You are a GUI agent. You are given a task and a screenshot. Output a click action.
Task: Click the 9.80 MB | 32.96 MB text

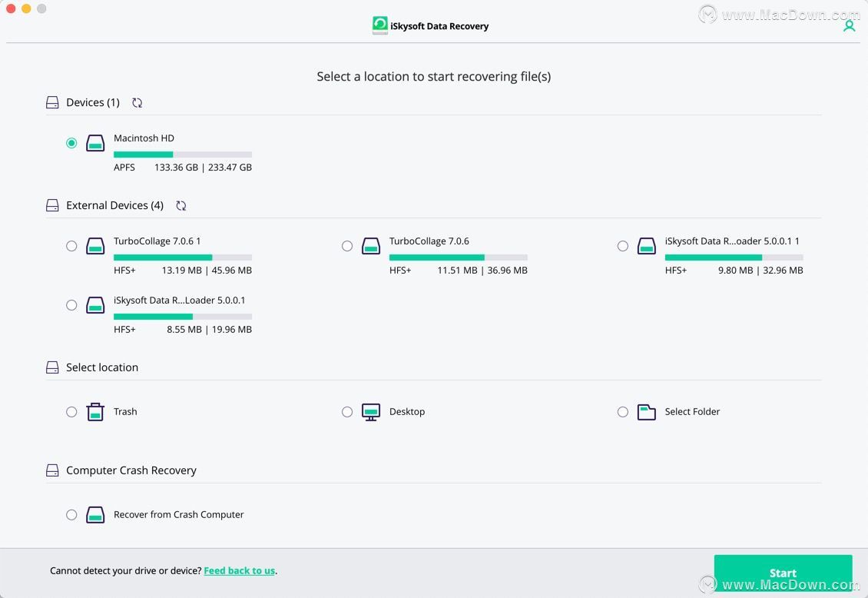coord(760,271)
